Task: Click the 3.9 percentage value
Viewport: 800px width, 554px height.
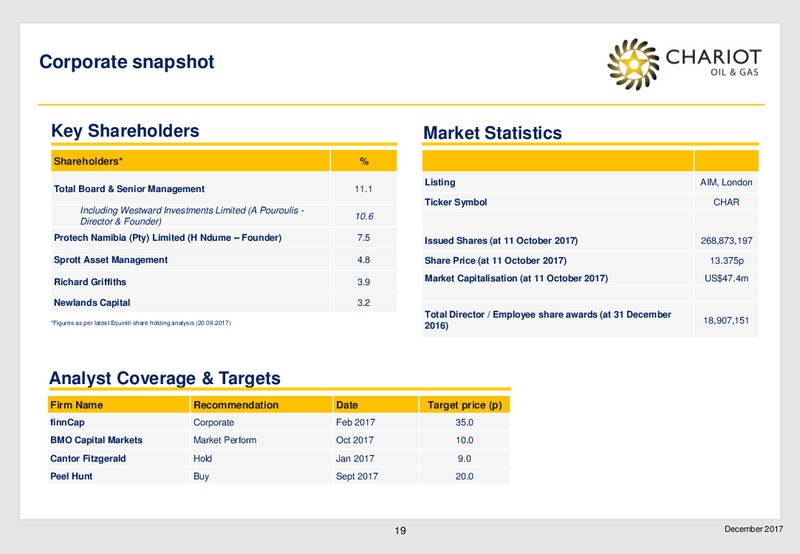Action: point(364,282)
